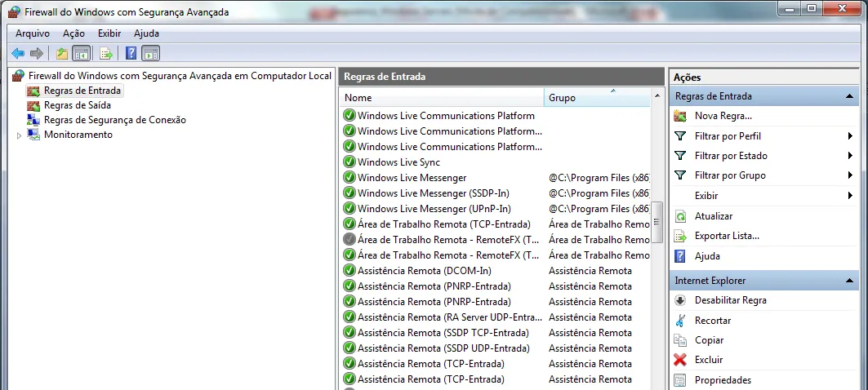Click Recortar action text

713,321
